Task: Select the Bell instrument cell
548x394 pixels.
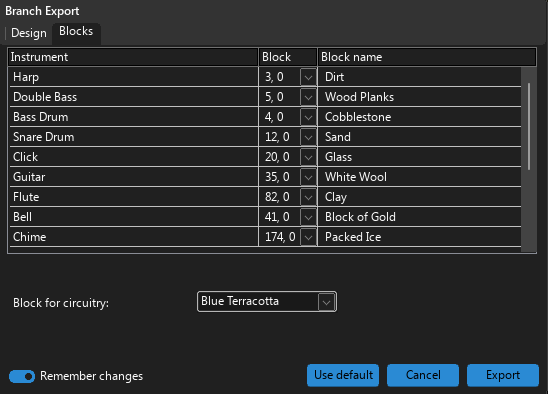Action: 134,217
